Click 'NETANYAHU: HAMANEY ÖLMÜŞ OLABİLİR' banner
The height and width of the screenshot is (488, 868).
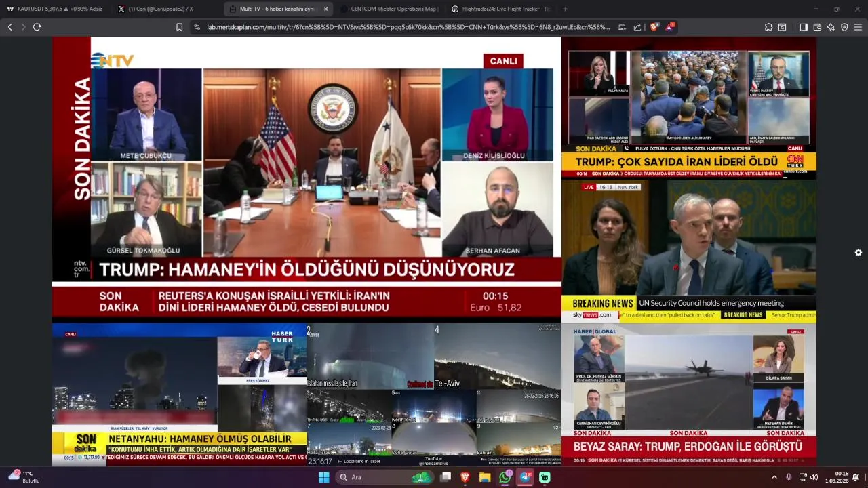(x=199, y=439)
